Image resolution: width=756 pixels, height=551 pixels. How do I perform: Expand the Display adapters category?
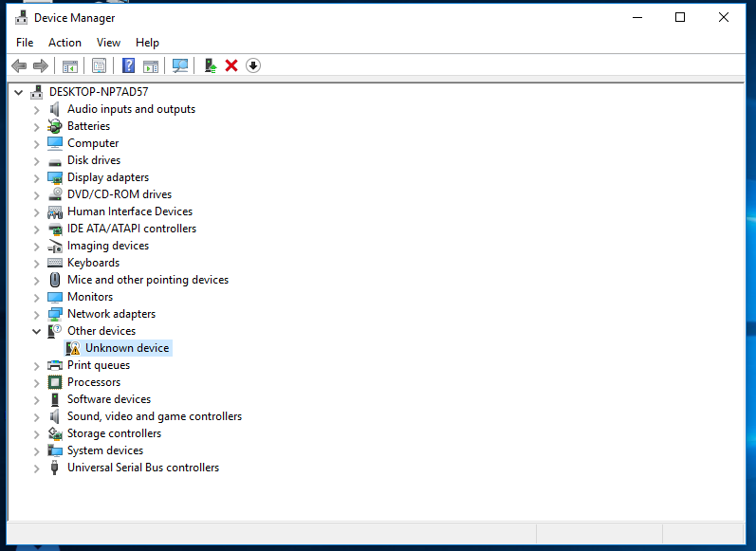point(37,178)
